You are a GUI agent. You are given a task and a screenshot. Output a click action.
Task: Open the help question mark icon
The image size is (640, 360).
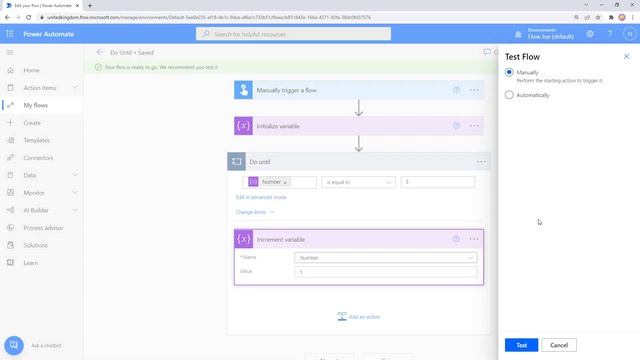pos(609,34)
